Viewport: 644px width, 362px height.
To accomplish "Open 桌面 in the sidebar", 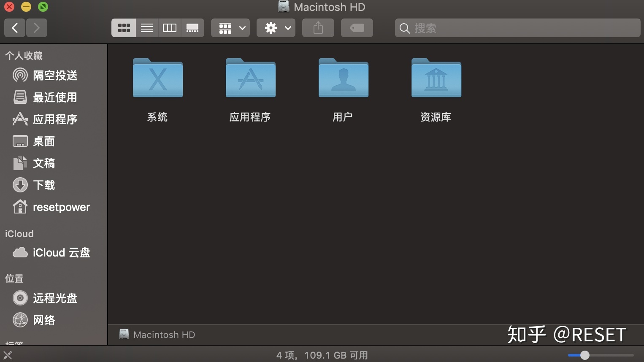I will coord(54,141).
